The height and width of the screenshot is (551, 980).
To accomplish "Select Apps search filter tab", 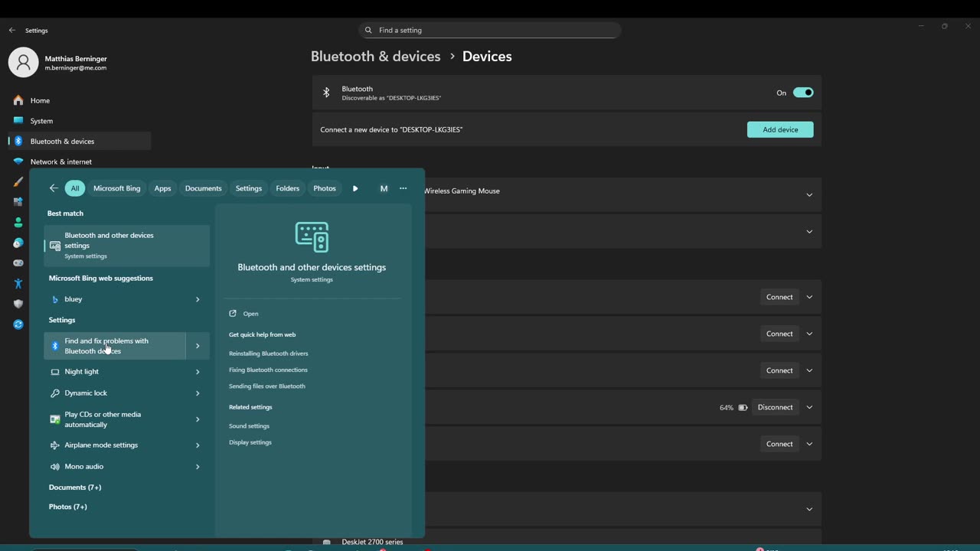I will click(162, 188).
